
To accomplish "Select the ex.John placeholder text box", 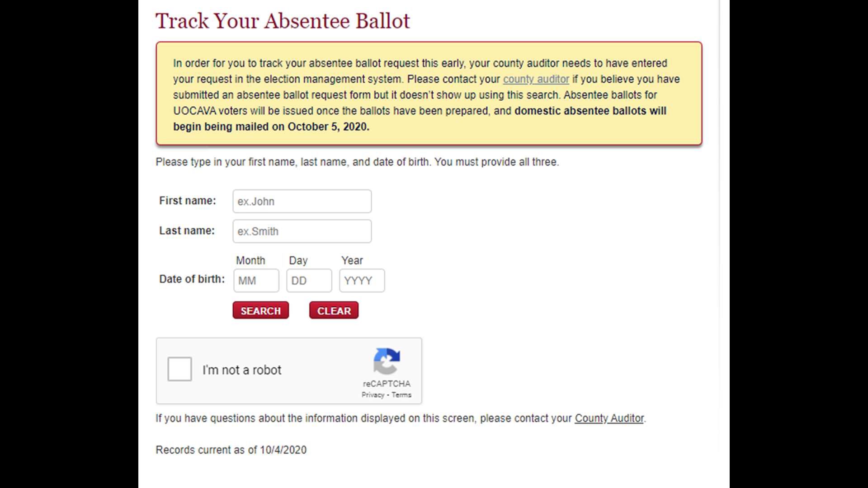I will 302,201.
